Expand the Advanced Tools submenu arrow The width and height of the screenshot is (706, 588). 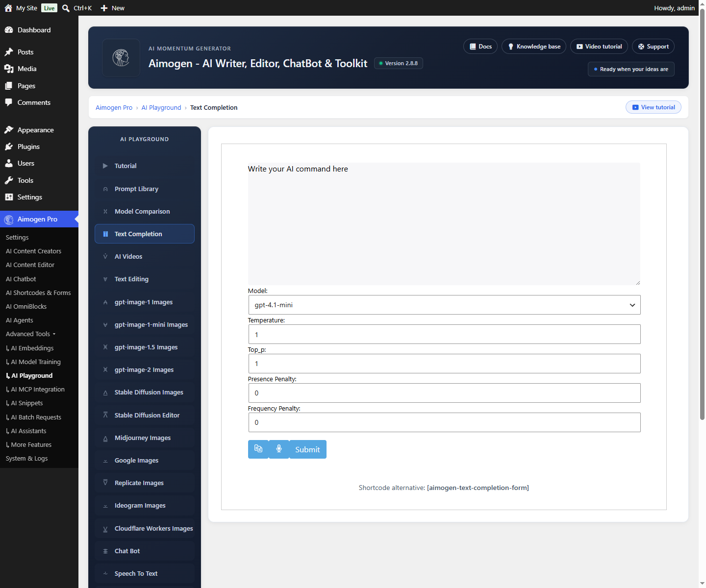tap(54, 334)
